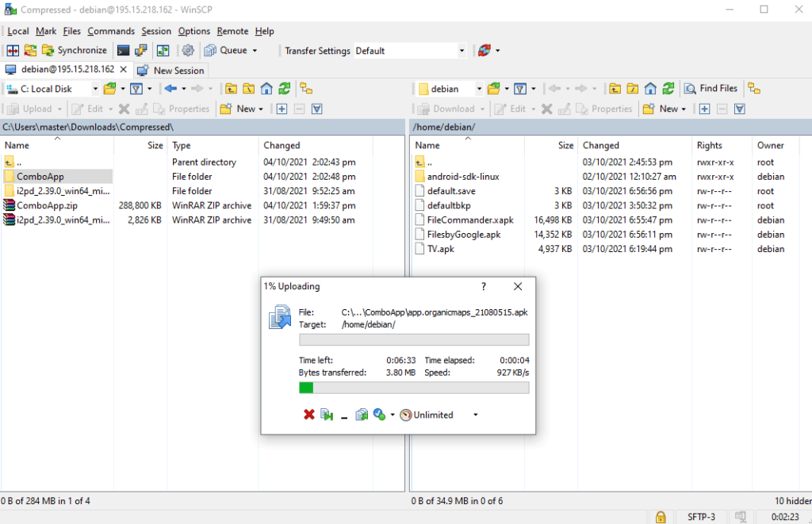Click the local path C:\Users\master\Downloads\Compressed\

88,128
